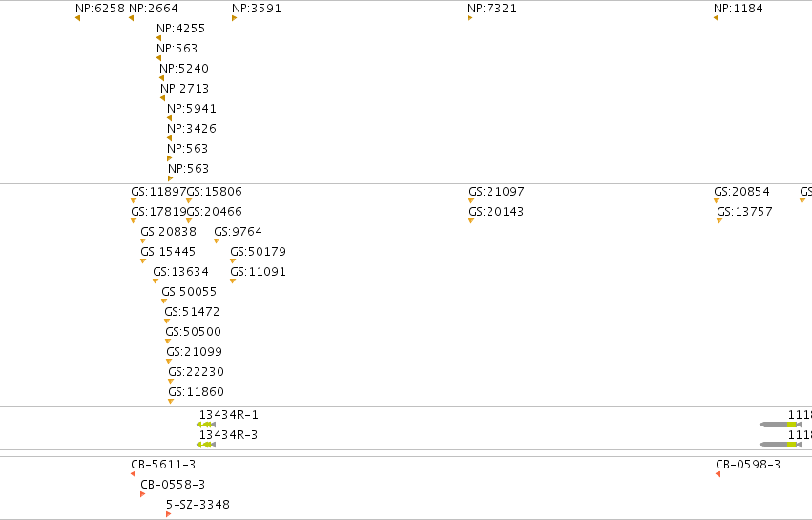
Task: Click the triangle marker under GS:11897
Action: [x=134, y=201]
